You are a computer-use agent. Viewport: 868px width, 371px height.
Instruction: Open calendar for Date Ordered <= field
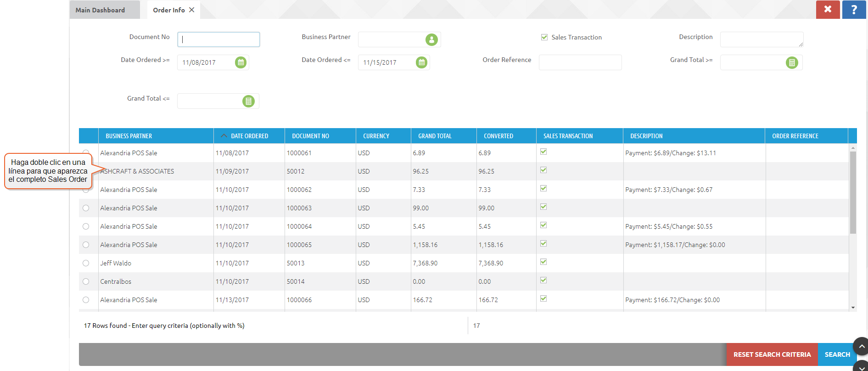(421, 62)
